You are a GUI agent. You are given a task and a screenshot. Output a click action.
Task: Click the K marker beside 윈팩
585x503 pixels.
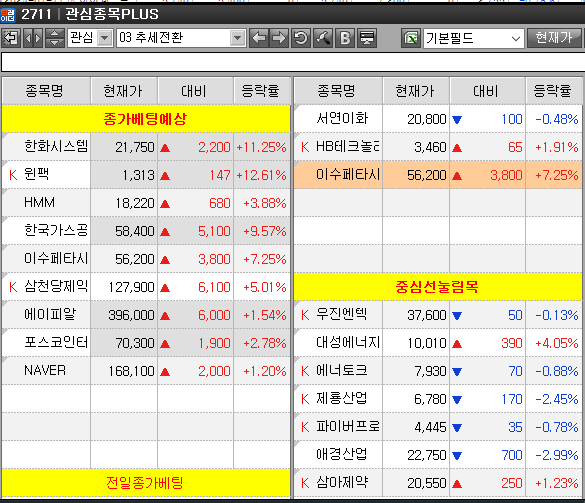tap(13, 175)
